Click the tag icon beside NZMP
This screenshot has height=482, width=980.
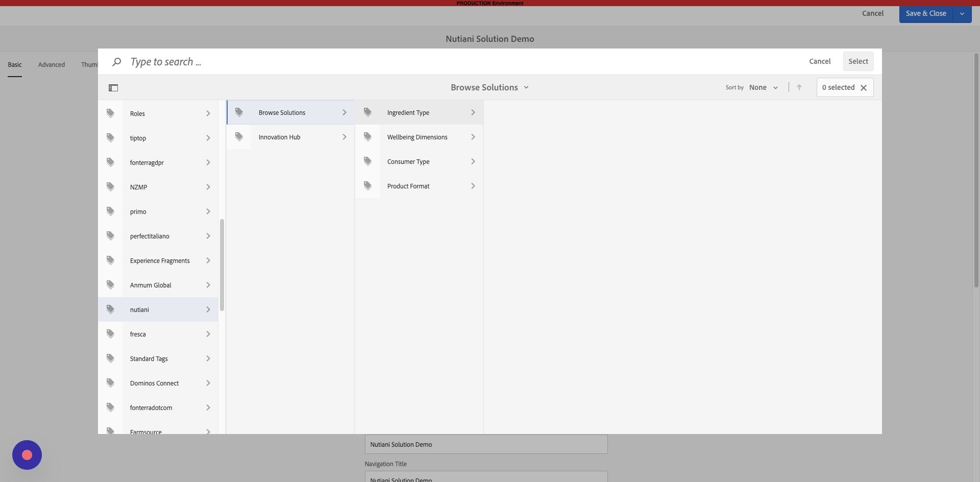[110, 187]
